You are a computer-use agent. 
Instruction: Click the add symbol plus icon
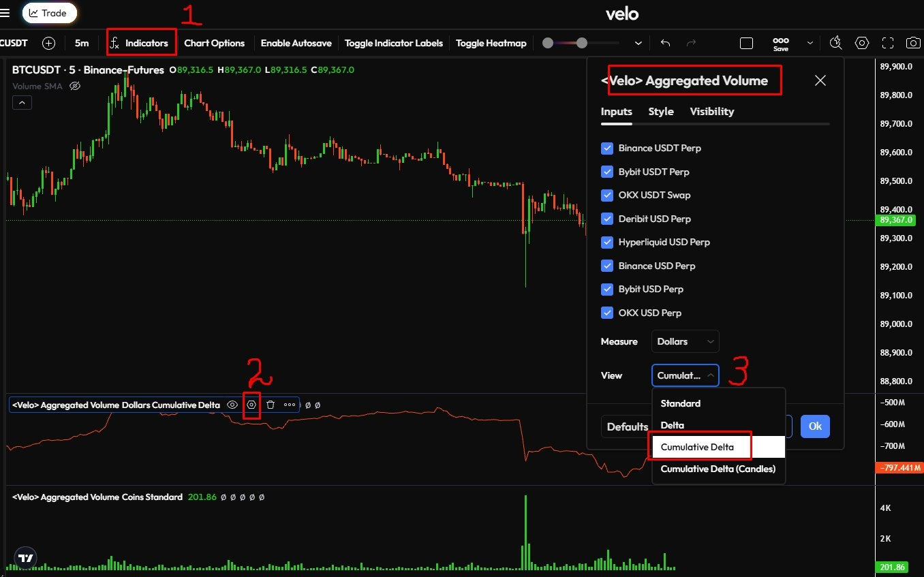(x=48, y=43)
